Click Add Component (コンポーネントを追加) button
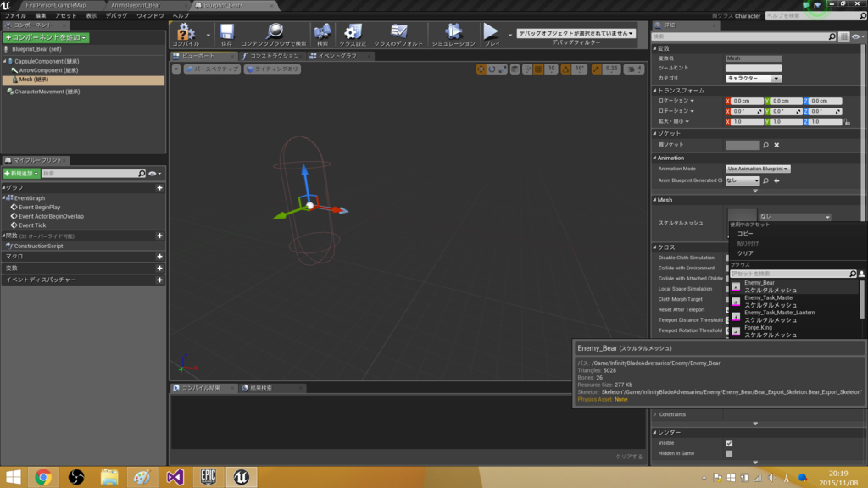The height and width of the screenshot is (488, 868). click(x=46, y=37)
